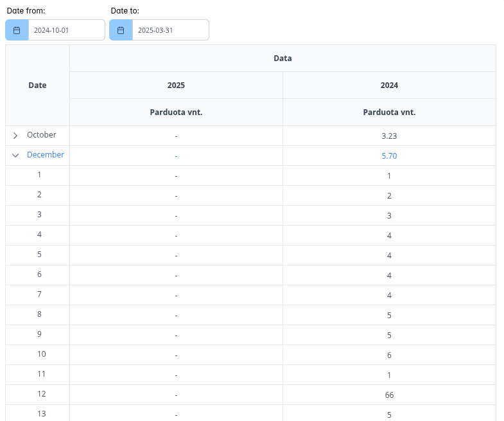This screenshot has height=421, width=504.
Task: Select the day 12 row label
Action: 41,394
